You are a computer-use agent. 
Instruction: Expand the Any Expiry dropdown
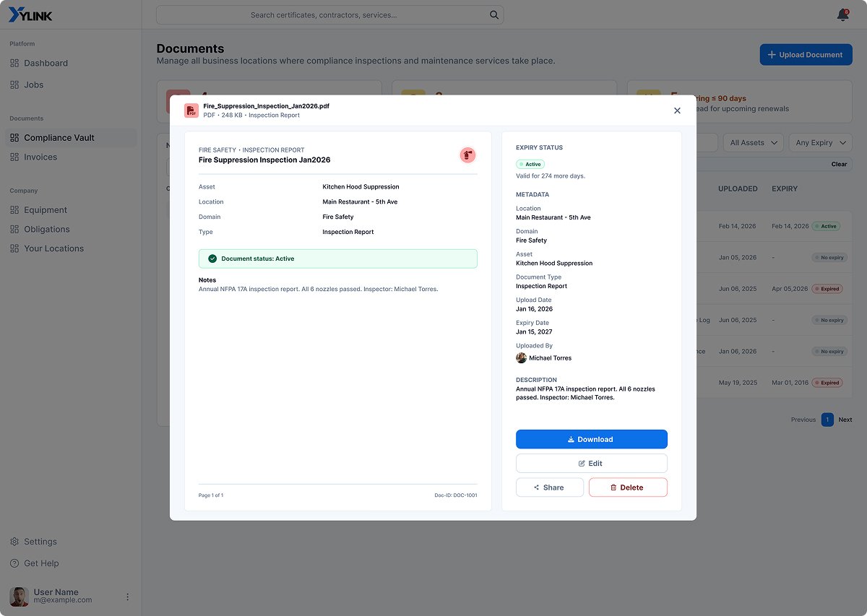pos(820,143)
